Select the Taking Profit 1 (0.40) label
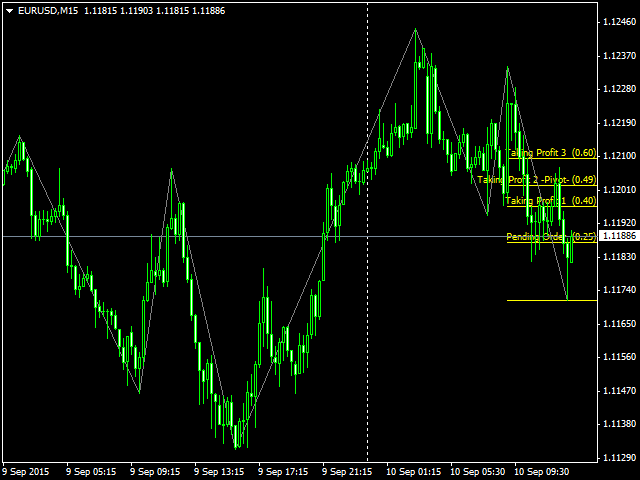Image resolution: width=640 pixels, height=480 pixels. 551,200
